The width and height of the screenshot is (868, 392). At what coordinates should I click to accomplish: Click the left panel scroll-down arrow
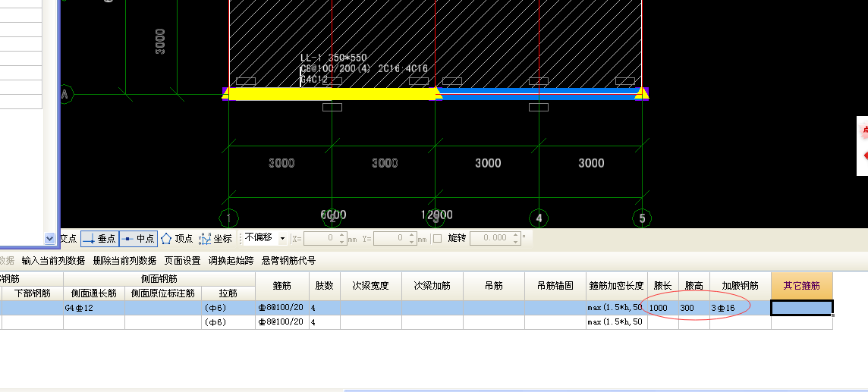point(49,238)
